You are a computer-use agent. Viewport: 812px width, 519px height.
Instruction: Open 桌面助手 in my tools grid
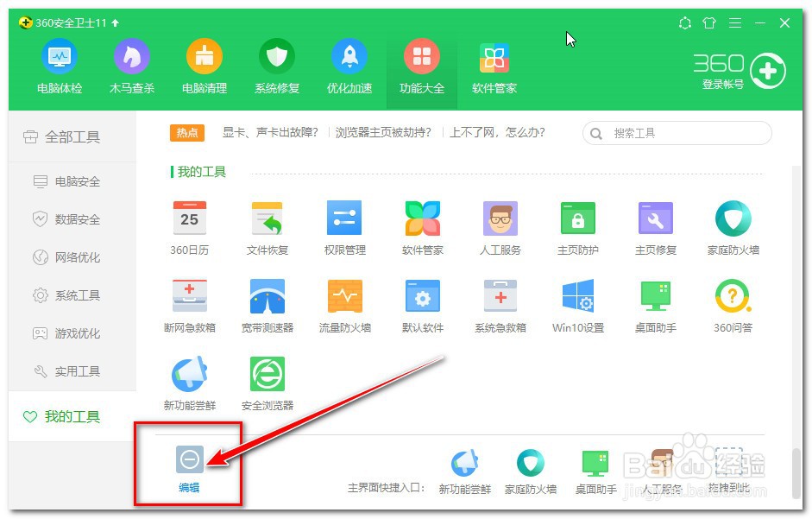pos(656,306)
